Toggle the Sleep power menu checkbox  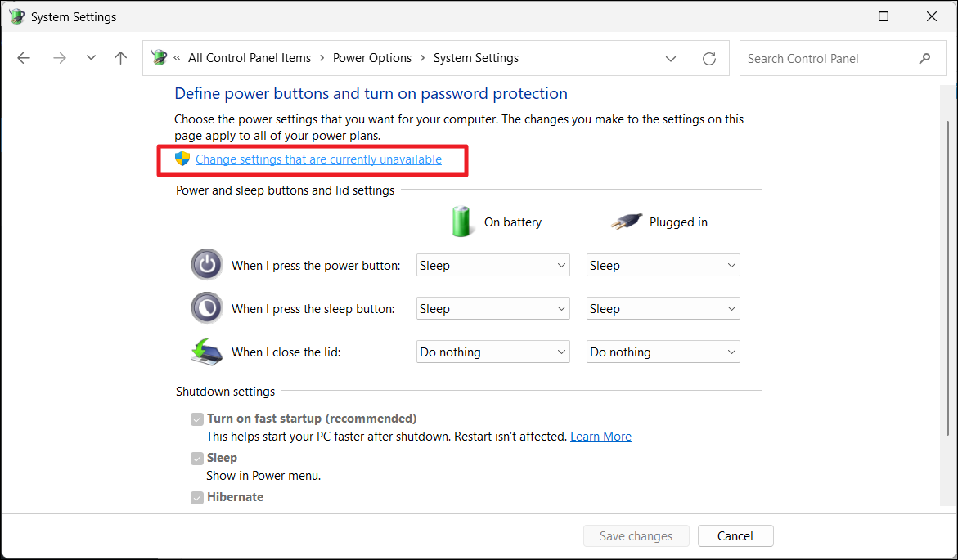[197, 459]
